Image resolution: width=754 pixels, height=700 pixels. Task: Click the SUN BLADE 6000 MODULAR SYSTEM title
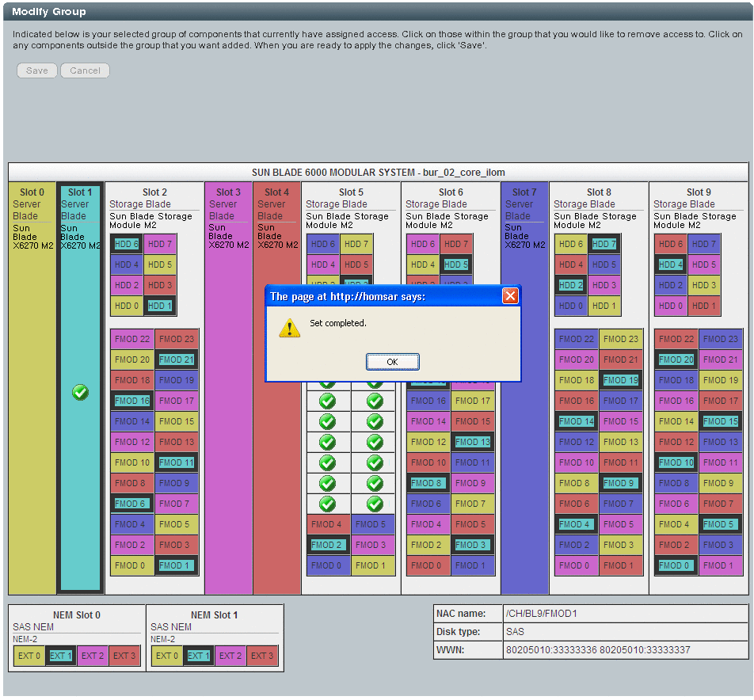tap(379, 173)
